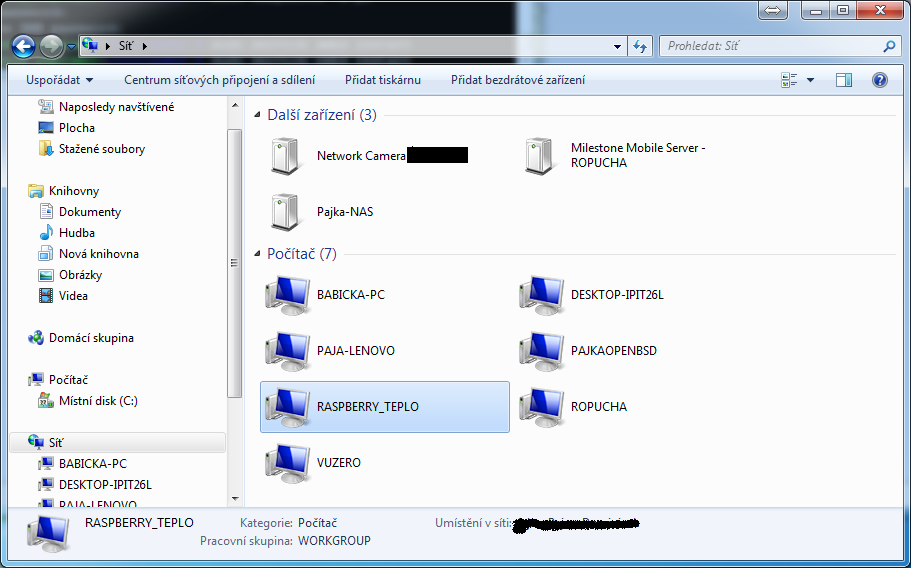
Task: Click the Kategorie: Počítač value
Action: 317,523
